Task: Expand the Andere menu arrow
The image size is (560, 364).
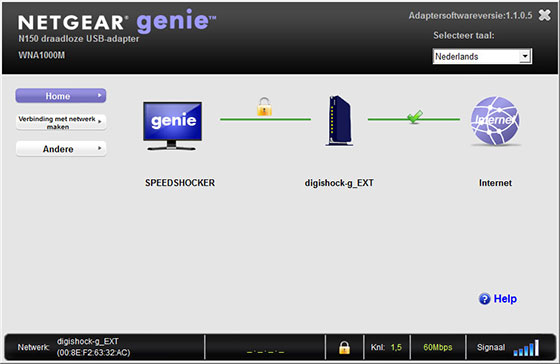Action: [x=100, y=148]
